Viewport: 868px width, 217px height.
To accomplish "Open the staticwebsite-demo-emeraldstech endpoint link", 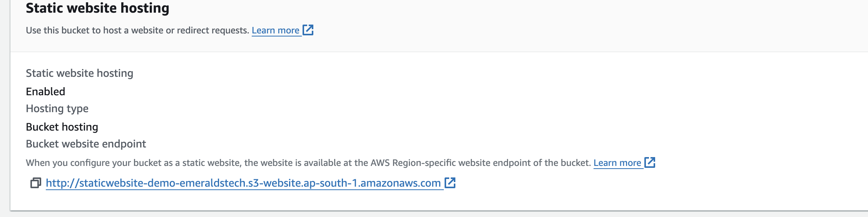I will click(243, 183).
